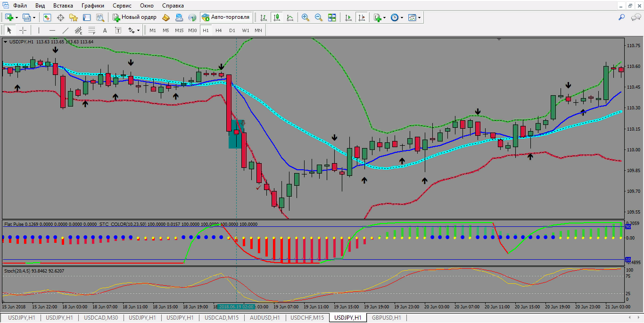Viewport: 644px width, 323px height.
Task: Switch to the USDCAD,M15 chart tab
Action: [x=222, y=318]
